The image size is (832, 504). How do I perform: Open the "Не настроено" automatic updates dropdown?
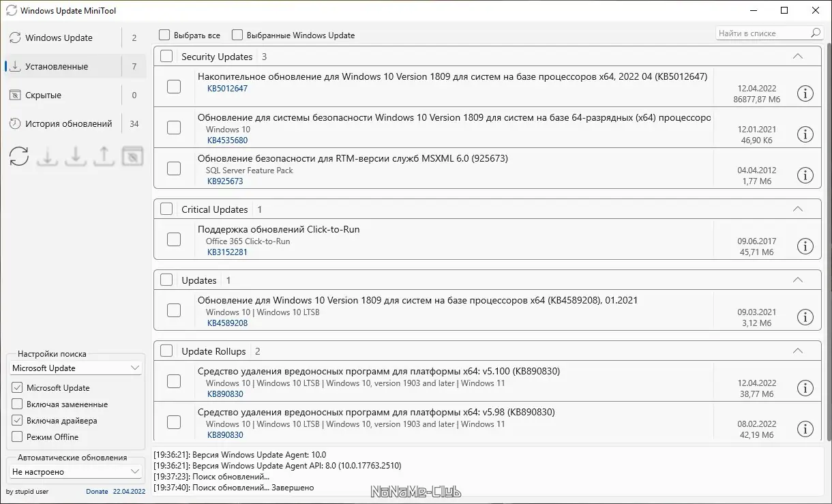[x=76, y=472]
